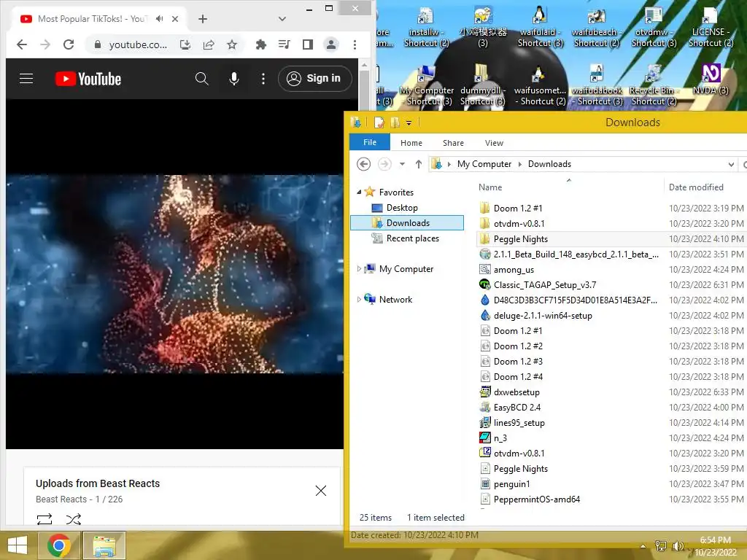Toggle playlist shuffle button
The height and width of the screenshot is (560, 747).
pyautogui.click(x=74, y=519)
